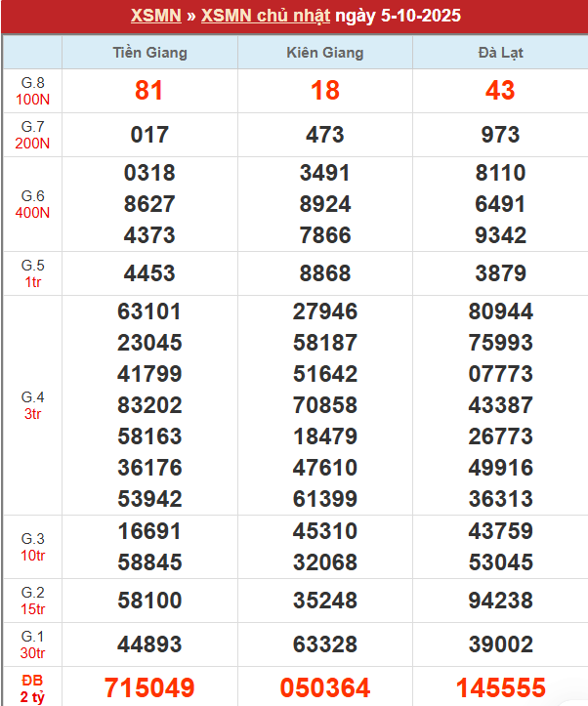Image resolution: width=588 pixels, height=706 pixels.
Task: Click Kiên Giang G.2 number 35248
Action: tap(325, 600)
